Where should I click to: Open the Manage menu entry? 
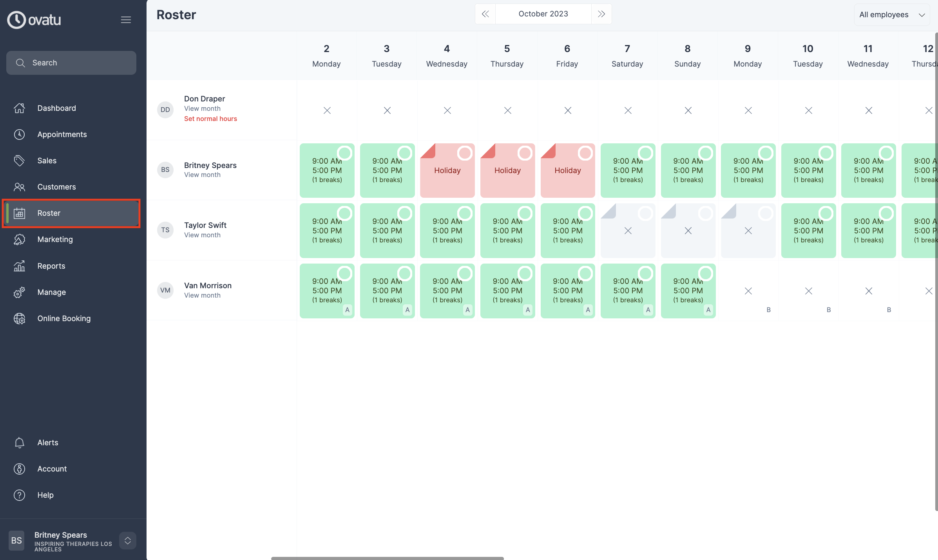tap(51, 292)
